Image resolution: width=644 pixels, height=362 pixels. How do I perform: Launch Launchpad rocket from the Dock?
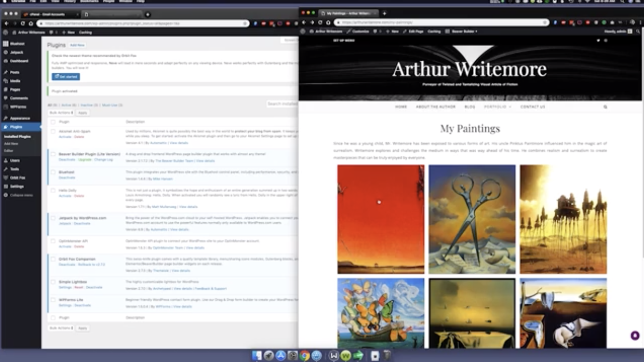[x=269, y=356]
